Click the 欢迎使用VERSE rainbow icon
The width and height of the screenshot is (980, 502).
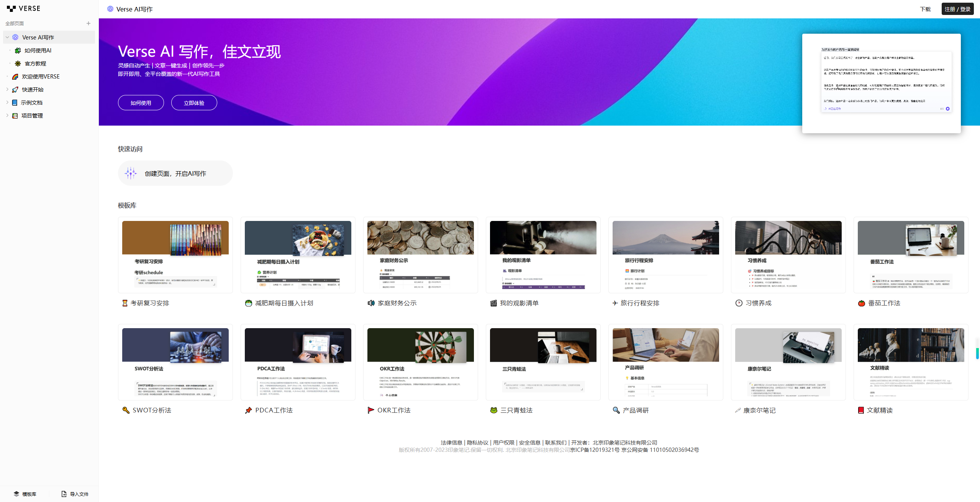click(x=15, y=76)
